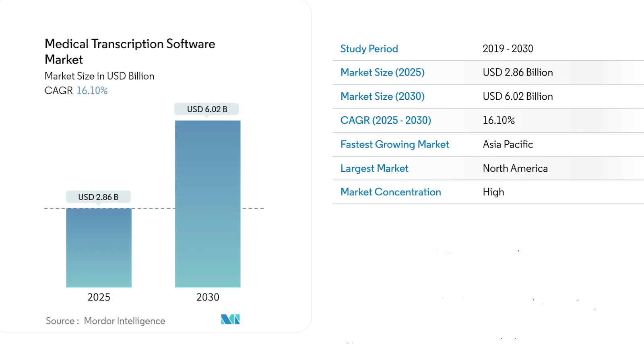Click the Mordor Intelligence logo icon
The image size is (644, 349).
click(x=230, y=319)
